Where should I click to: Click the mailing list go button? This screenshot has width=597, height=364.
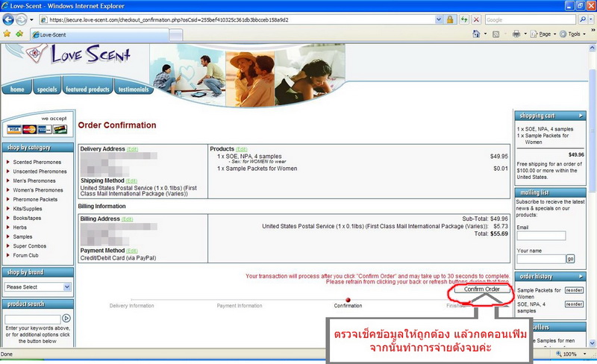point(570,259)
